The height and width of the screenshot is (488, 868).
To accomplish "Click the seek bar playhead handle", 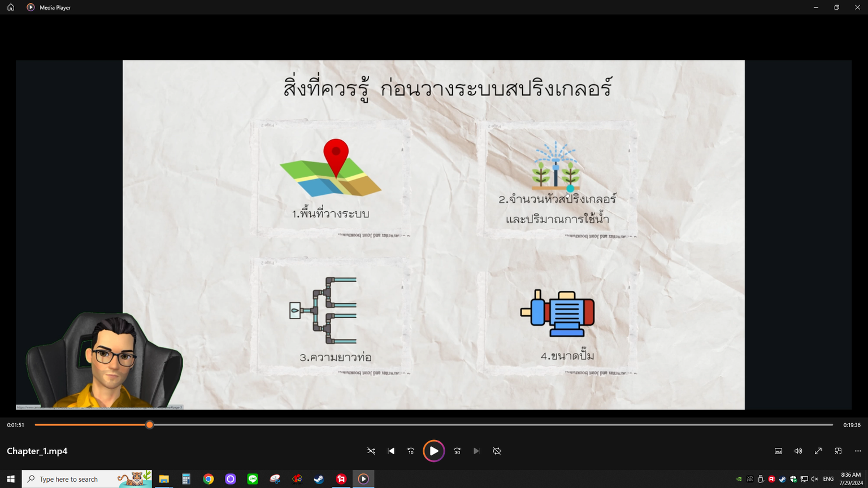I will tap(150, 425).
